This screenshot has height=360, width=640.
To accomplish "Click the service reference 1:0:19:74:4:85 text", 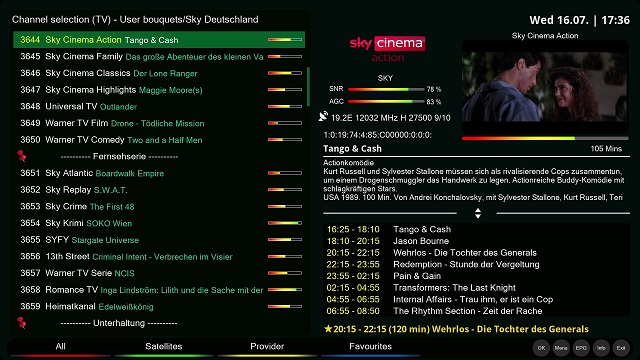I will click(378, 135).
